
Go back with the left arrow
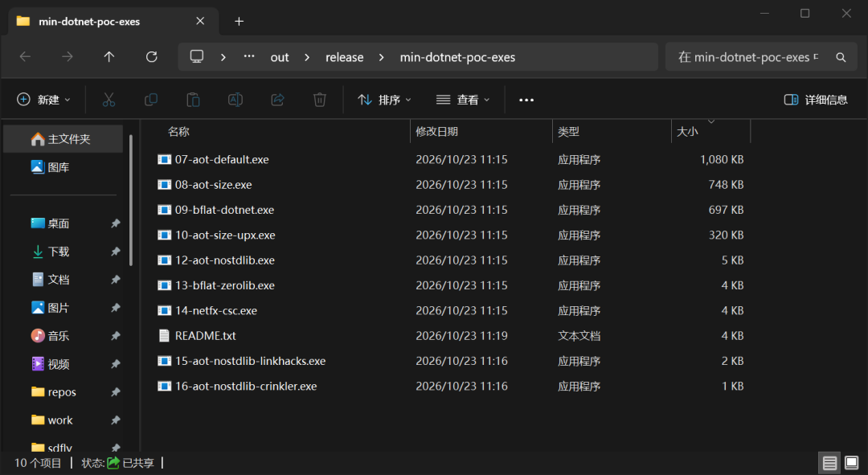[x=25, y=56]
